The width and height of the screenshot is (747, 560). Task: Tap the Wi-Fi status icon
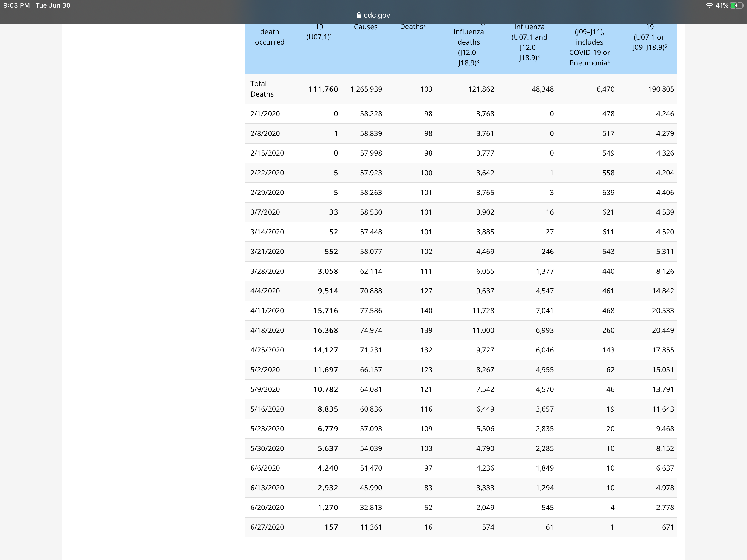click(710, 5)
